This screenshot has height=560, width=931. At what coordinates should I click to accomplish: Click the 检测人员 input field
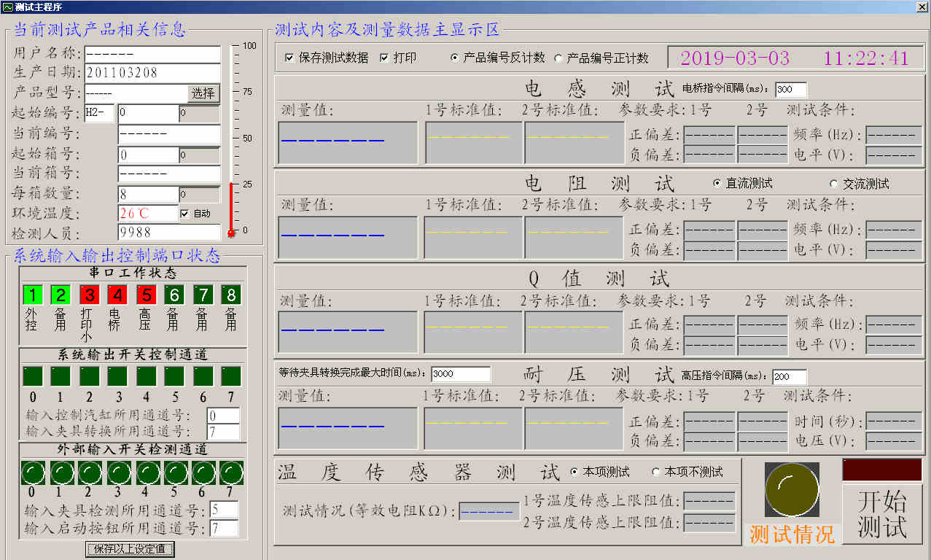point(169,233)
